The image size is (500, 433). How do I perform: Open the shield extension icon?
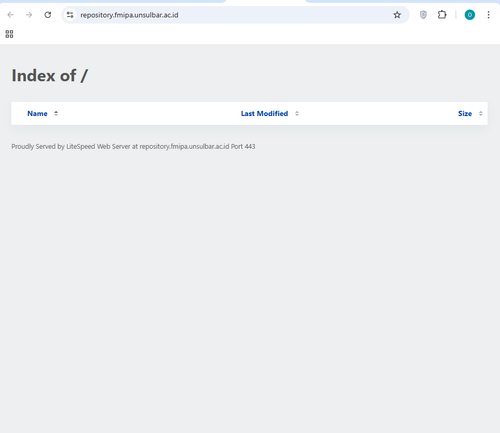pyautogui.click(x=423, y=15)
